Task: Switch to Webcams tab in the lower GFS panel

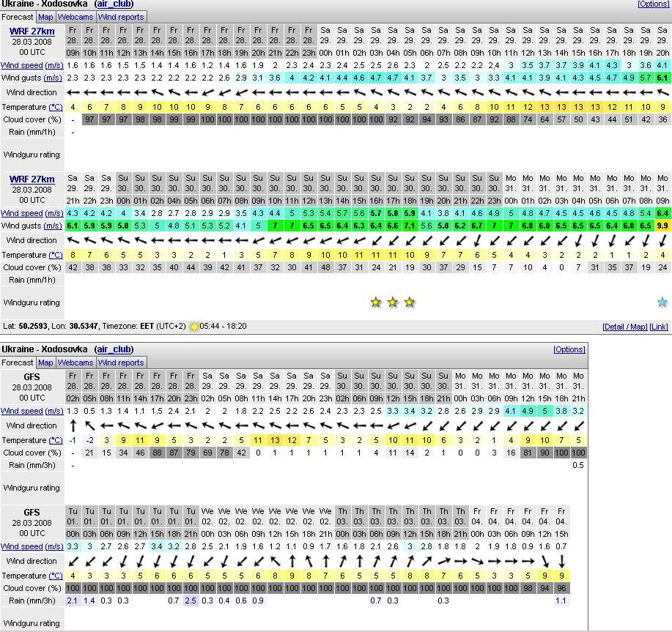Action: pyautogui.click(x=75, y=363)
